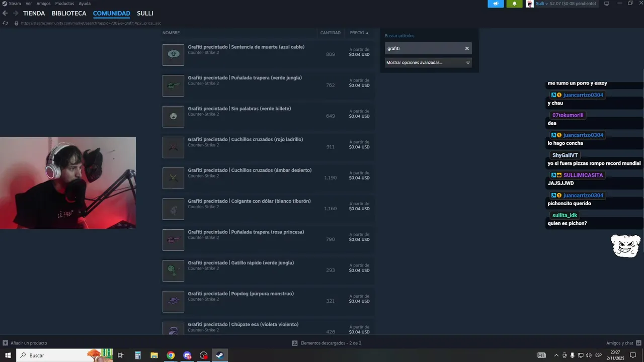Click the Sulli profile avatar in header
Image resolution: width=644 pixels, height=362 pixels.
point(530,4)
